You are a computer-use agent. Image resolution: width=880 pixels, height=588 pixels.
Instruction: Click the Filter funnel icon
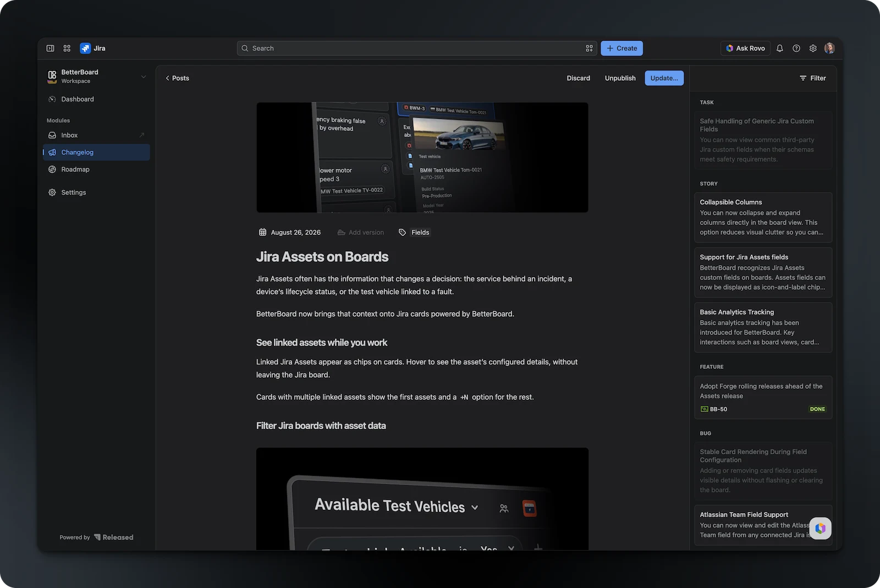pyautogui.click(x=803, y=78)
